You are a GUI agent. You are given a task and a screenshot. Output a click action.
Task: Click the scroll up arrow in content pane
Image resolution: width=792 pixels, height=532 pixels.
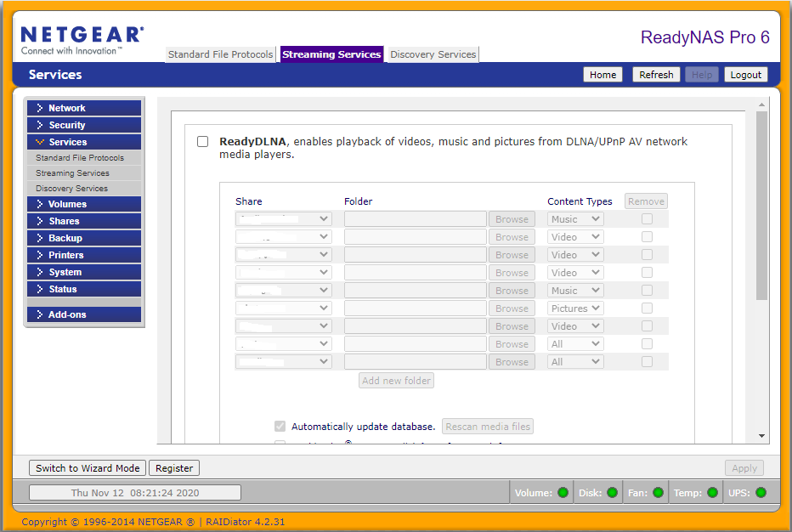click(761, 105)
